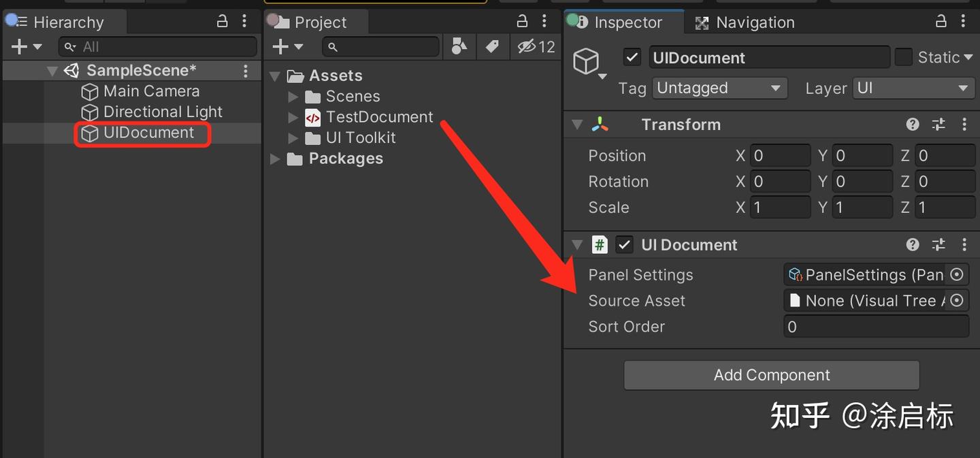Click the Transform presets icon

point(938,125)
